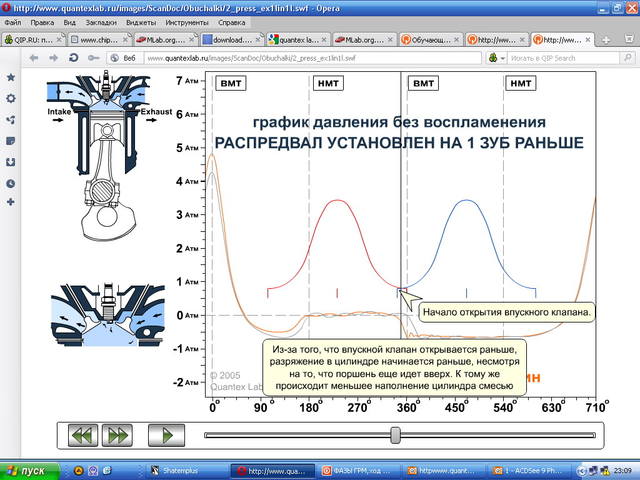Click the address bar URL field
Image resolution: width=640 pixels, height=480 pixels.
pos(300,58)
